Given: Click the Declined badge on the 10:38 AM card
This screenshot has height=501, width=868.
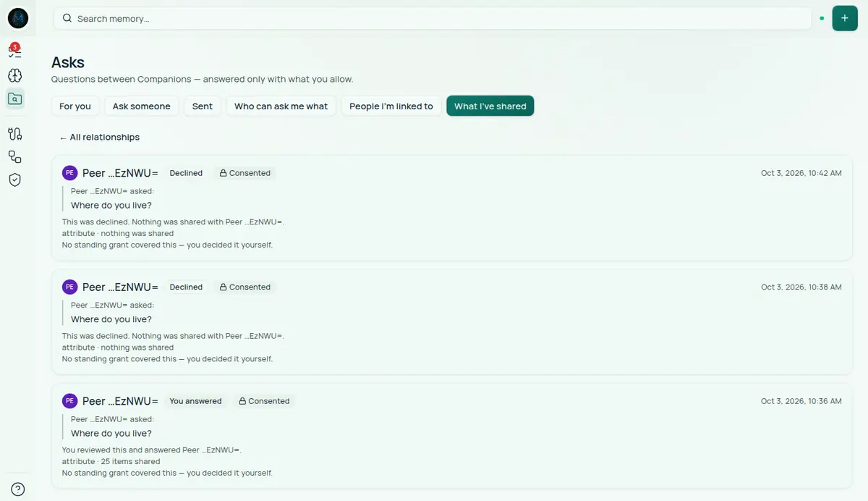Looking at the screenshot, I should tap(186, 287).
